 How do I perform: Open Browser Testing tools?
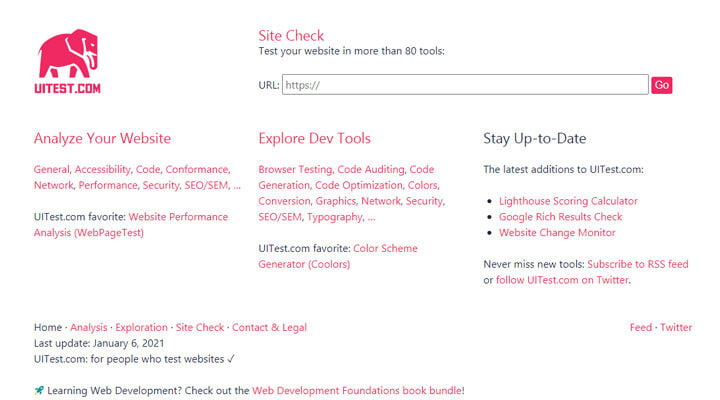[295, 169]
